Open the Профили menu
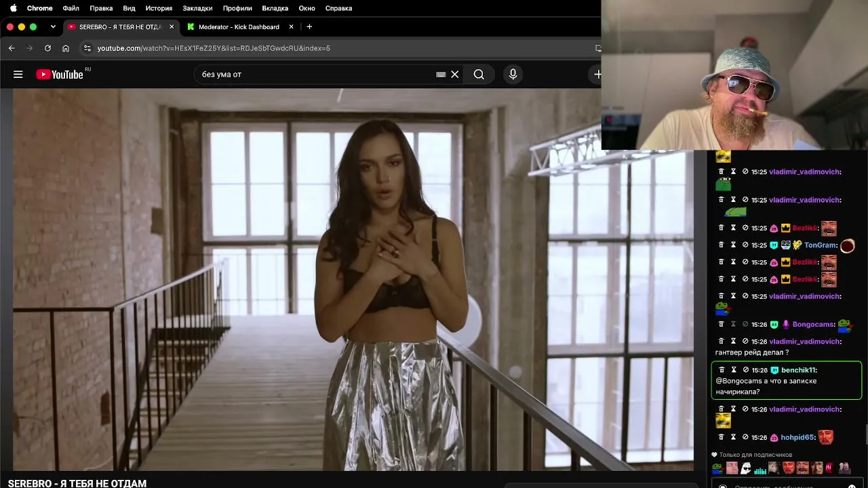Viewport: 868px width, 488px height. (237, 8)
